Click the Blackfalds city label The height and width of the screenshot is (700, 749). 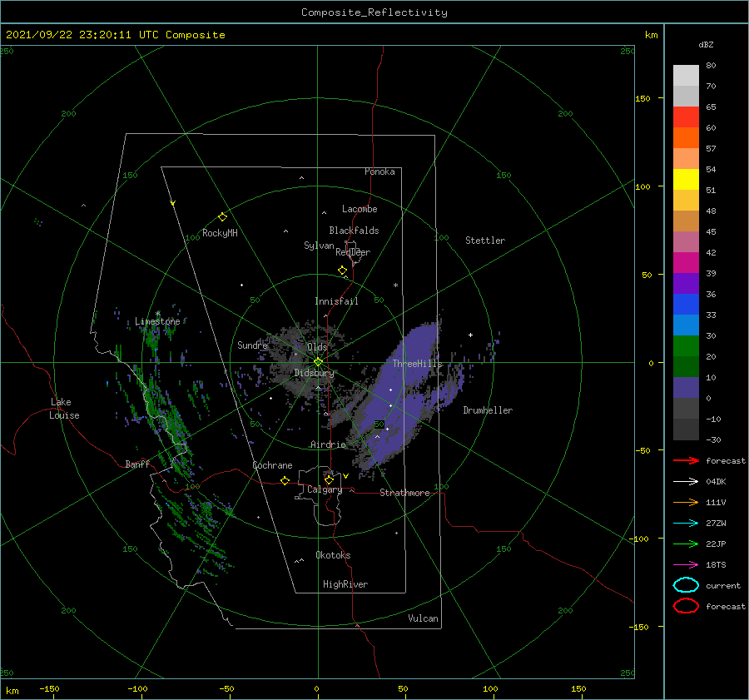354,231
